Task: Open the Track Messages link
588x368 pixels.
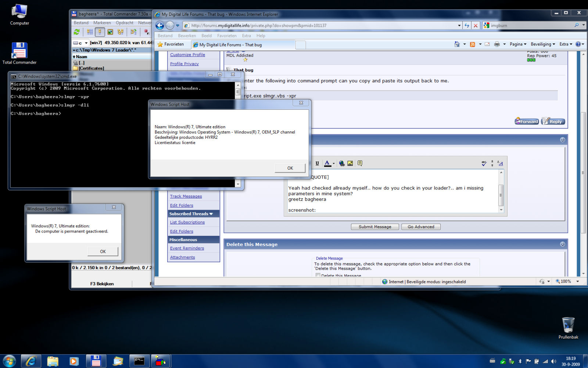Action: [x=186, y=197]
